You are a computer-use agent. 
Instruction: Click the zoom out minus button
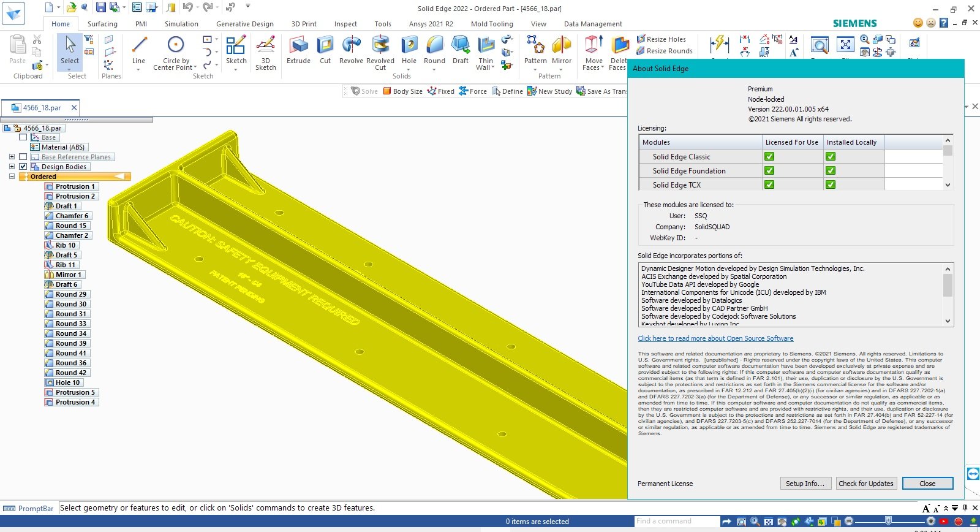[x=849, y=521]
